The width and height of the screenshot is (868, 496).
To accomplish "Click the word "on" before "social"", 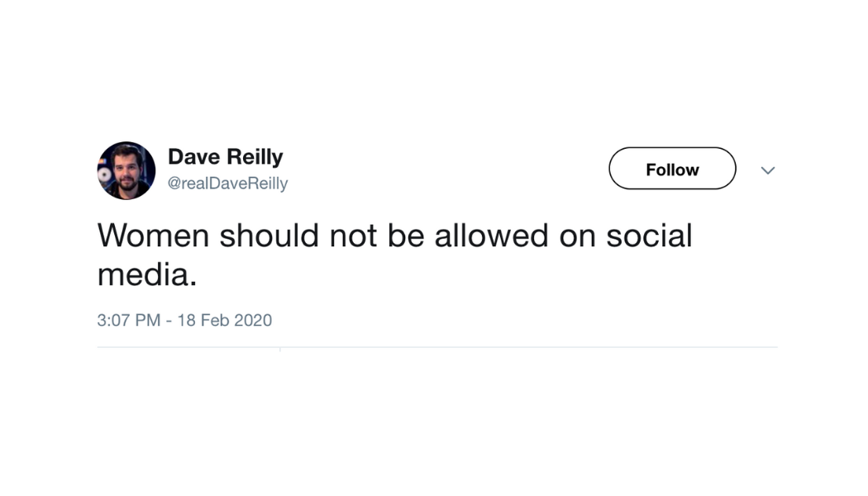I will tap(577, 236).
